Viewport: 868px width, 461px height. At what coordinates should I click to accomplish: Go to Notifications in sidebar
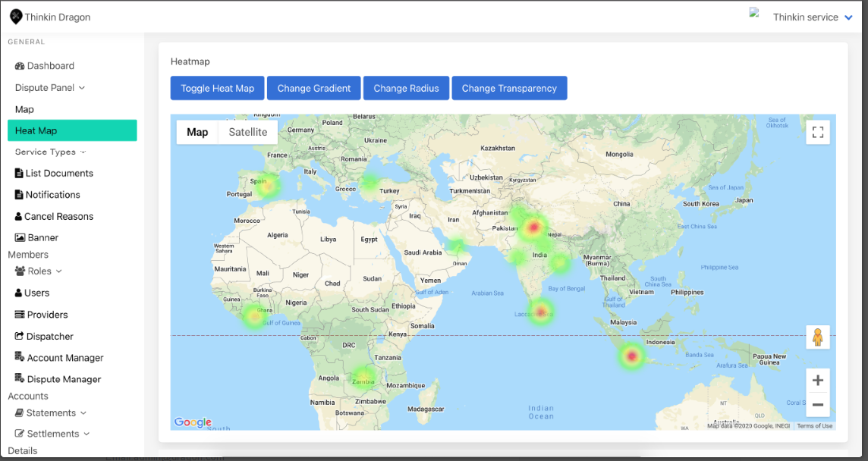coord(52,195)
